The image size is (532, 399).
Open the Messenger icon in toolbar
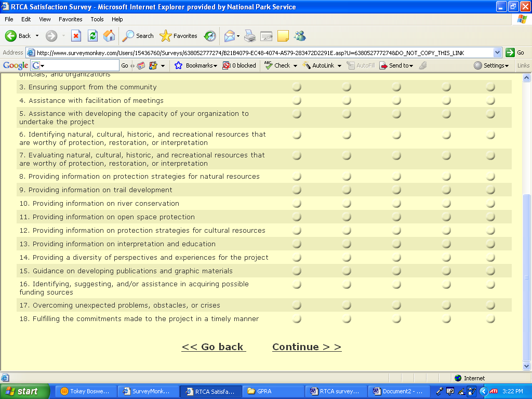pyautogui.click(x=300, y=36)
